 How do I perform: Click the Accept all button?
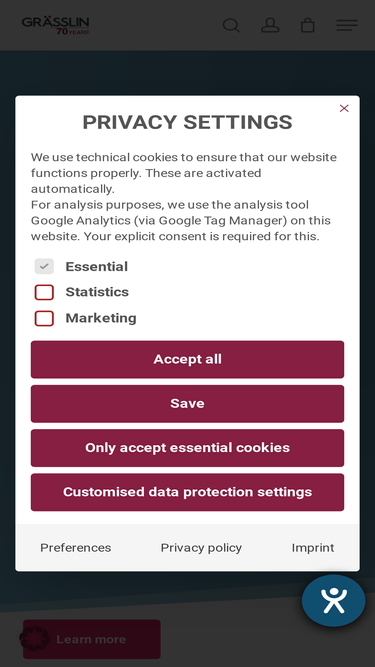(188, 359)
